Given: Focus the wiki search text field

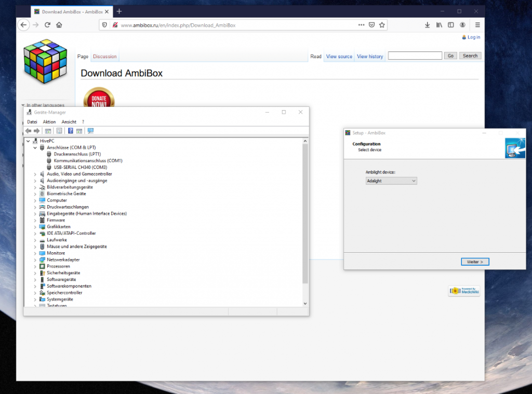Looking at the screenshot, I should coord(415,56).
